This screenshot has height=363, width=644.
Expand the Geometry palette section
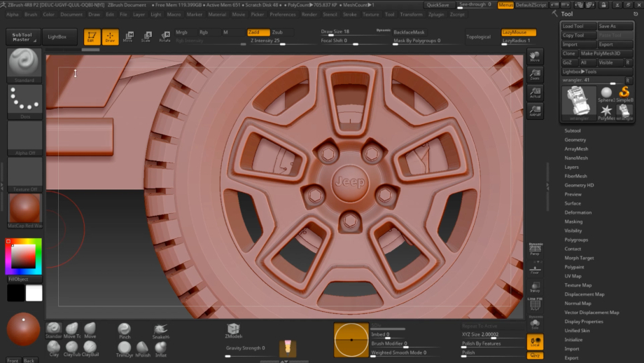(x=575, y=139)
